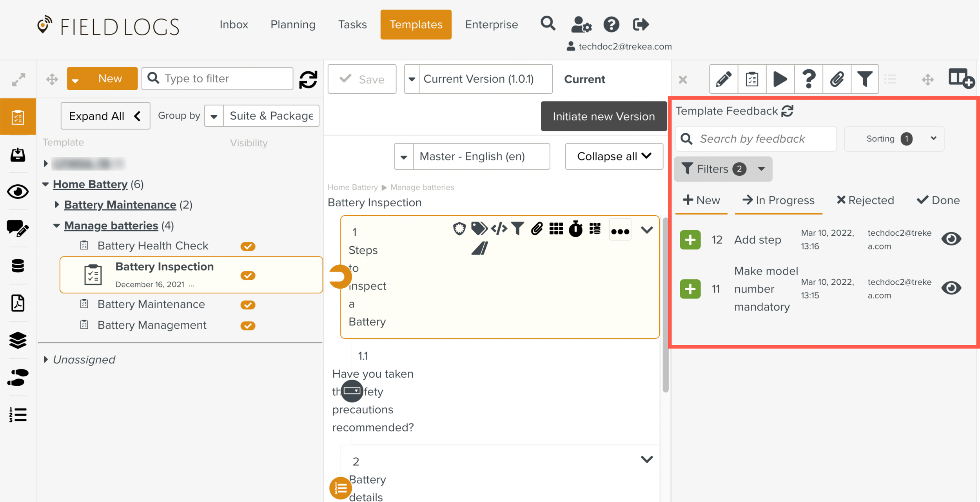
Task: Click the play run icon in toolbar
Action: pyautogui.click(x=780, y=79)
